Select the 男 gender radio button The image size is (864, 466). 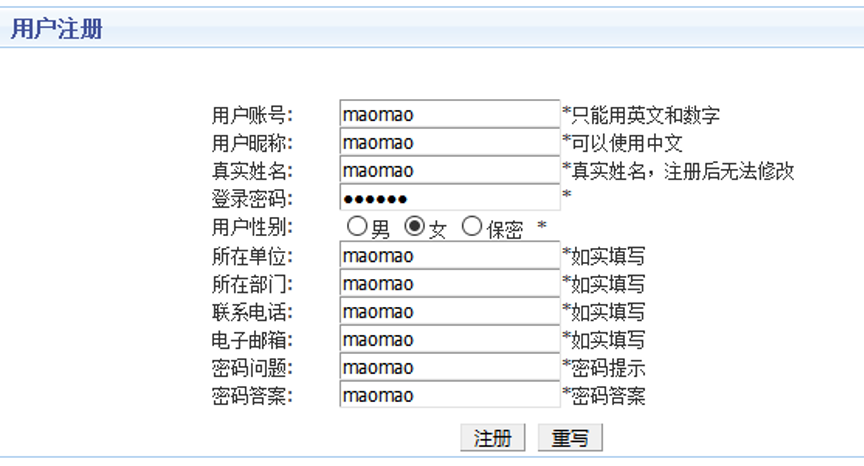coord(357,227)
